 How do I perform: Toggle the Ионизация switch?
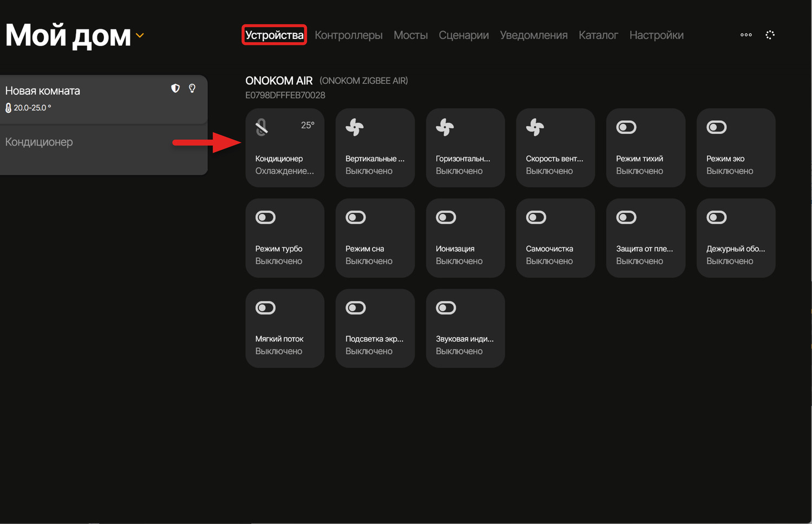click(x=446, y=218)
